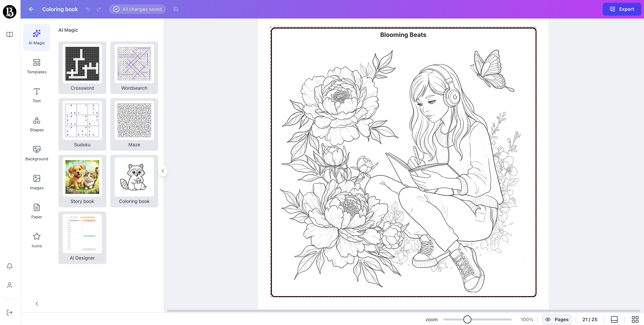
Task: Open the notifications bell
Action: 9,266
